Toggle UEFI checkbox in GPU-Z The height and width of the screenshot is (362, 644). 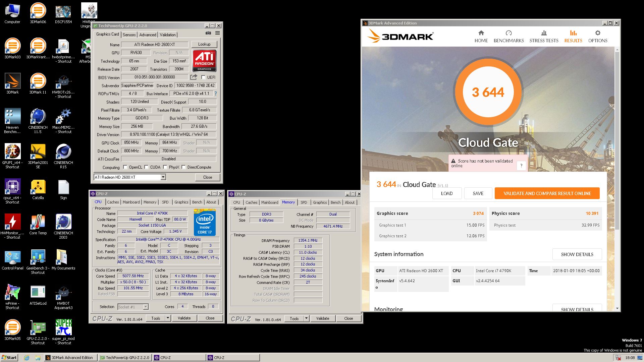(203, 77)
